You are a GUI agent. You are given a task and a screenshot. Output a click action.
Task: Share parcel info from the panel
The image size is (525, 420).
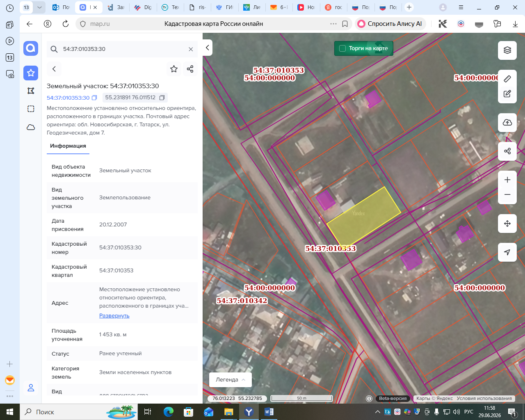coord(190,69)
